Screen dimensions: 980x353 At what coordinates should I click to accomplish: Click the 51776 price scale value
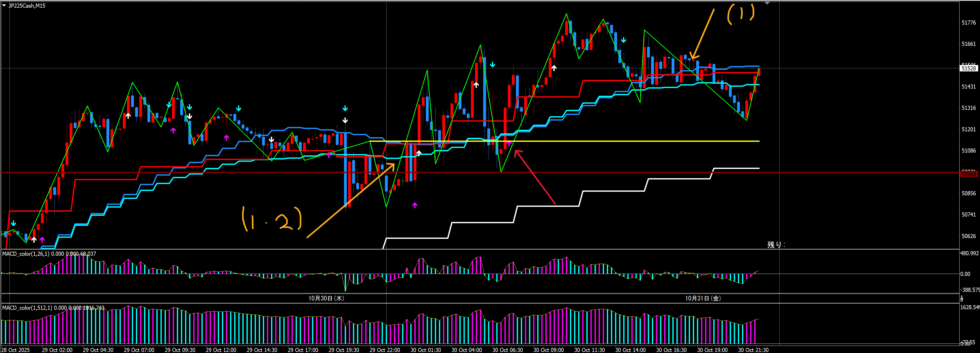click(x=968, y=23)
